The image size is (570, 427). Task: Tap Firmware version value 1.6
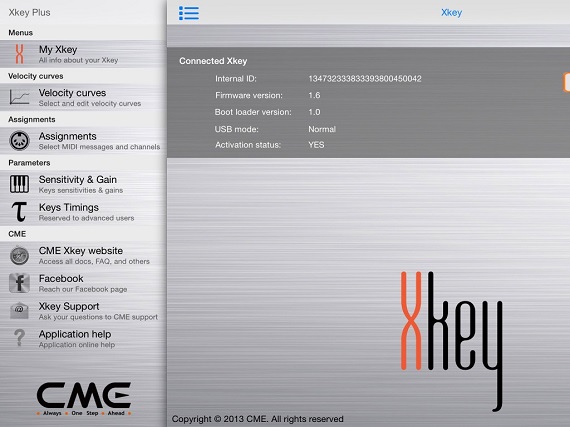314,95
